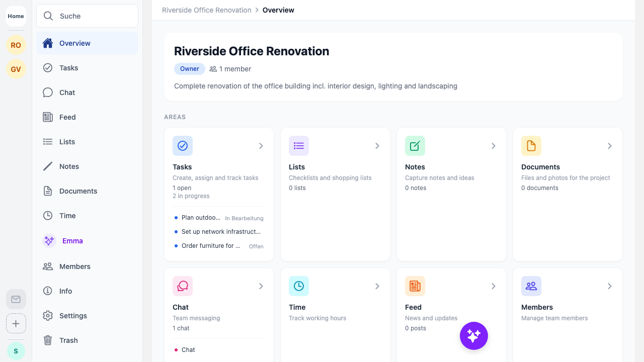The height and width of the screenshot is (362, 644).
Task: Switch to the GV project avatar
Action: click(16, 69)
